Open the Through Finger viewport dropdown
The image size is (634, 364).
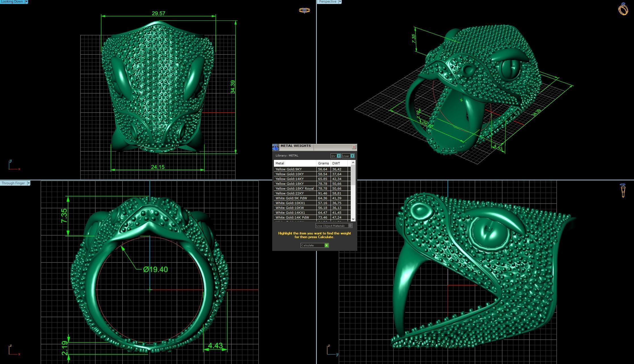(29, 183)
